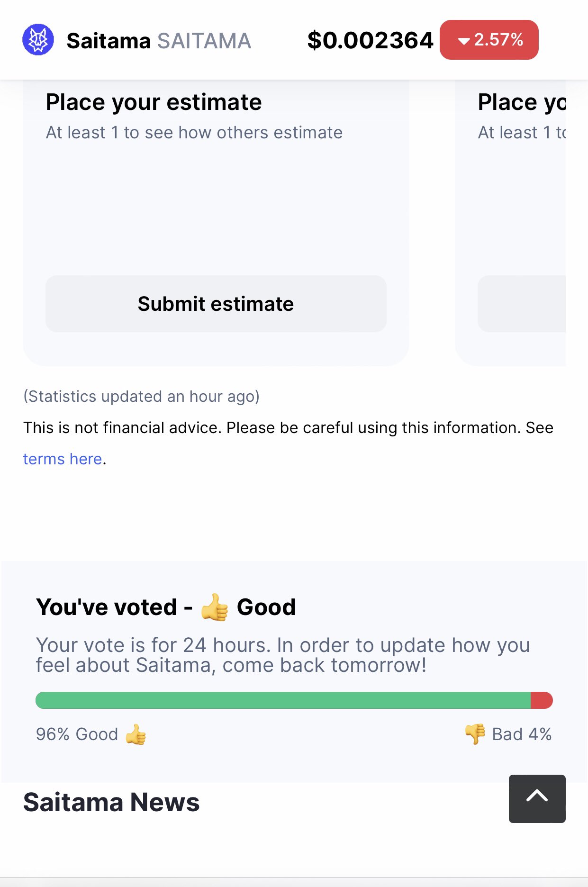Click the partially visible second submit button
The height and width of the screenshot is (887, 588).
click(x=522, y=304)
